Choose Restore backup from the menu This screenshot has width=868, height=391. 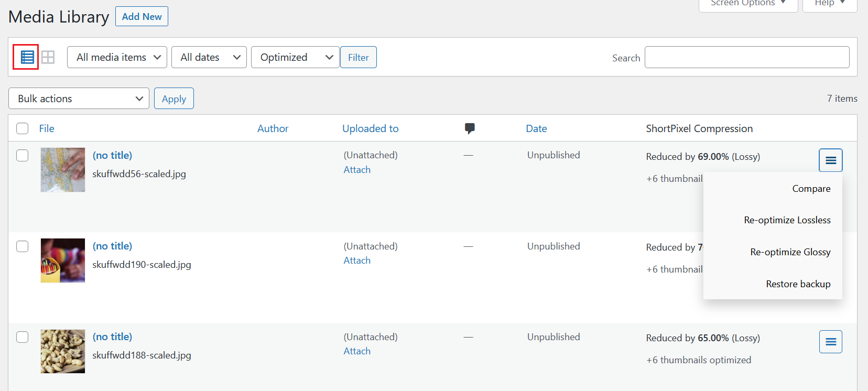coord(798,284)
